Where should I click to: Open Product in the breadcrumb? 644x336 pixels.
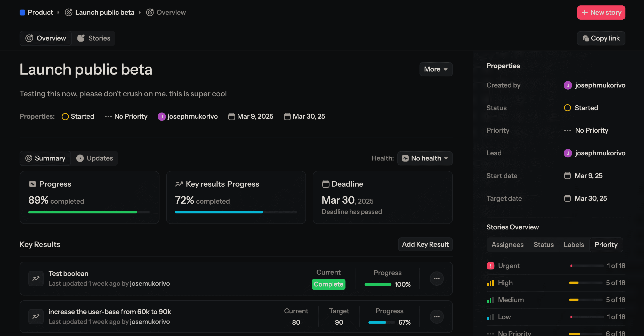[40, 12]
